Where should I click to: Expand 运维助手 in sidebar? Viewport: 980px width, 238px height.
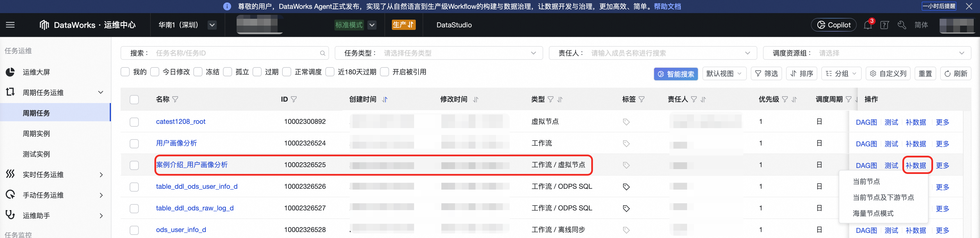coord(101,216)
